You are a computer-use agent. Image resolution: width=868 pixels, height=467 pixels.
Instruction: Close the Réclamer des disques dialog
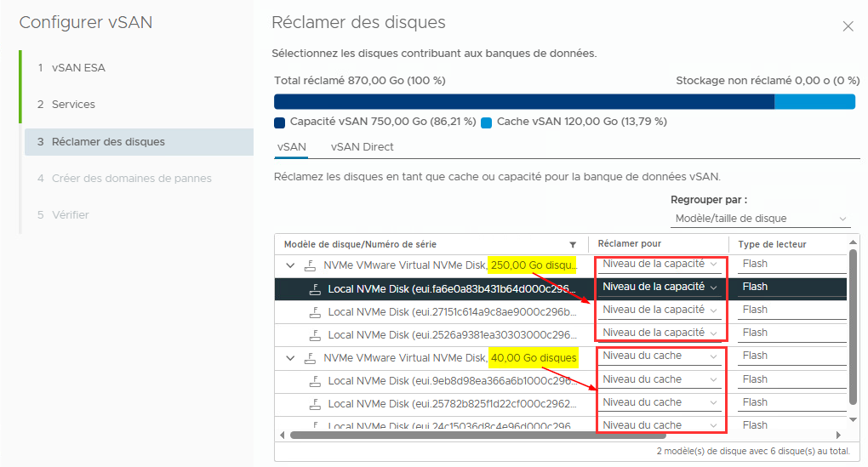pyautogui.click(x=848, y=26)
